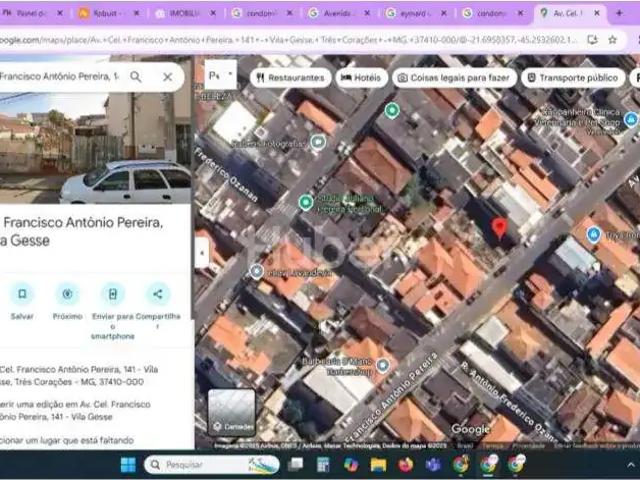The width and height of the screenshot is (640, 480).
Task: Click the Compartilhar share icon
Action: [157, 294]
